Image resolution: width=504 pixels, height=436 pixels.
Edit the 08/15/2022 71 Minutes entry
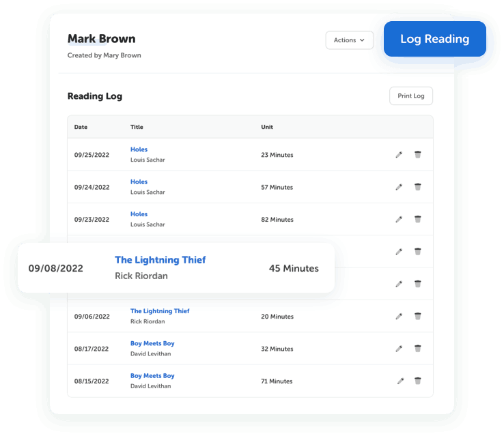[399, 381]
